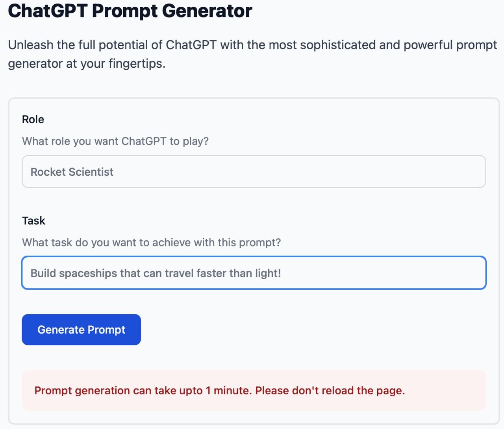This screenshot has width=504, height=429.
Task: Click the "Unleash the full potential" description line
Action: pos(252,45)
